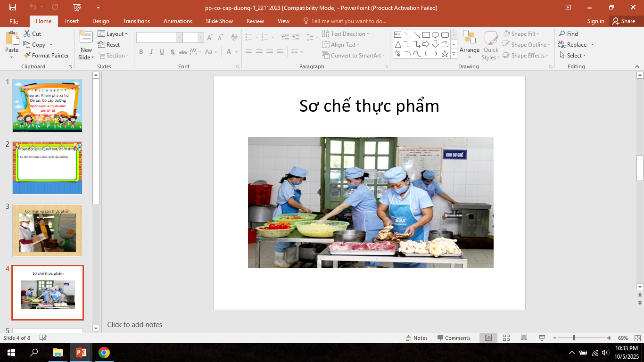Image resolution: width=644 pixels, height=362 pixels.
Task: Click the Save icon in title bar
Action: [13, 7]
